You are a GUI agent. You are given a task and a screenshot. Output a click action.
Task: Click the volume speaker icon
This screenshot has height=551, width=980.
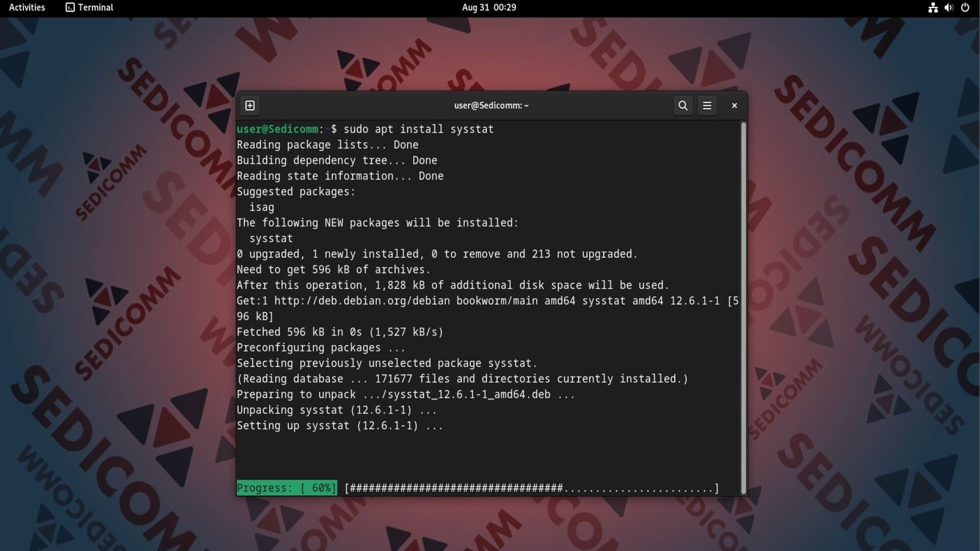(948, 8)
